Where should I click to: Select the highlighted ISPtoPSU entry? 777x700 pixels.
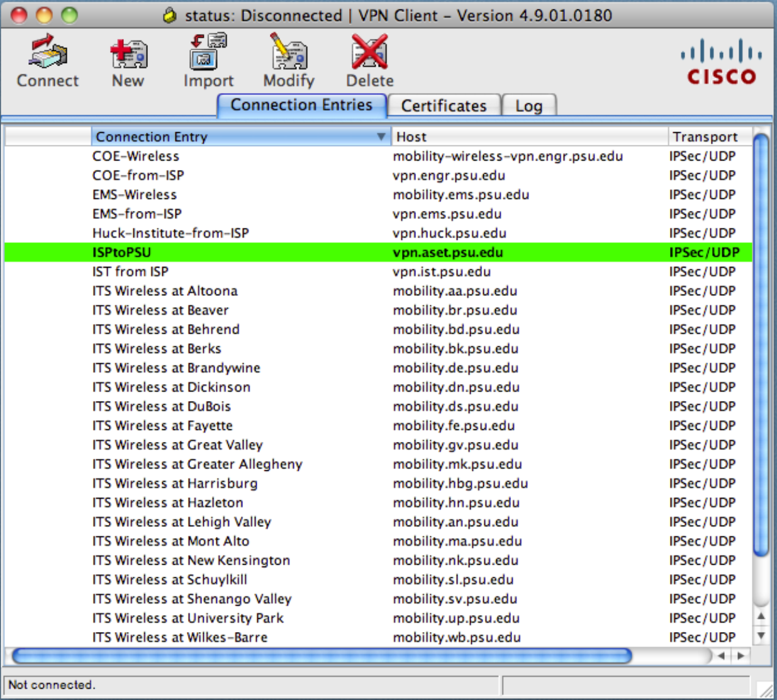(378, 252)
